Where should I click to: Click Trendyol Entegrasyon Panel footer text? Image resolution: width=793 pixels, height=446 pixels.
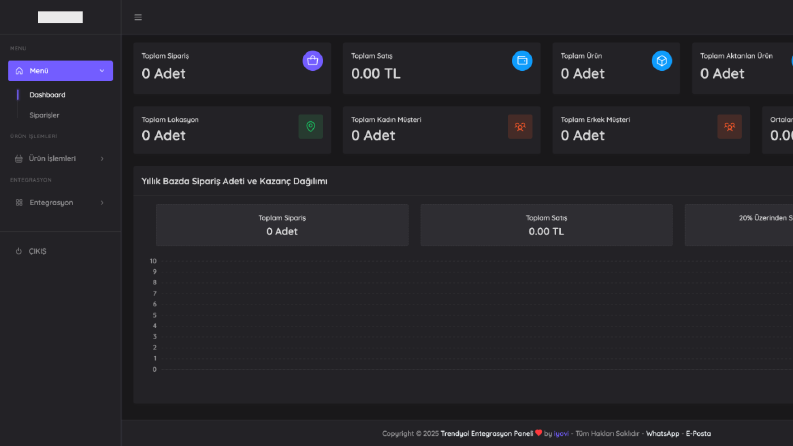[487, 433]
